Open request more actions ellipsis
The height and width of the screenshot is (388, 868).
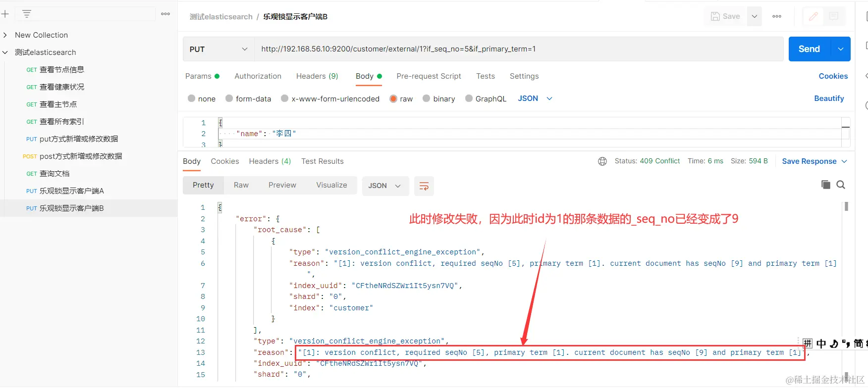pos(777,16)
